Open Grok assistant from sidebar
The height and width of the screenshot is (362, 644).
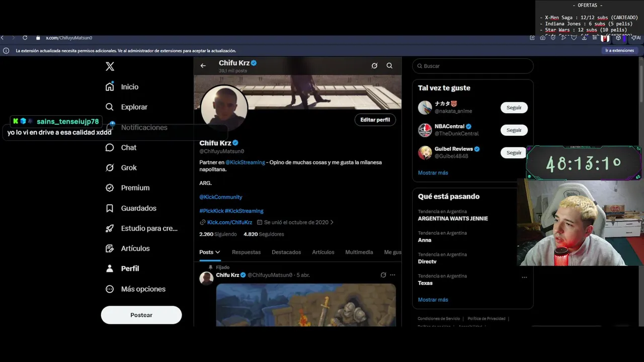pos(121,167)
